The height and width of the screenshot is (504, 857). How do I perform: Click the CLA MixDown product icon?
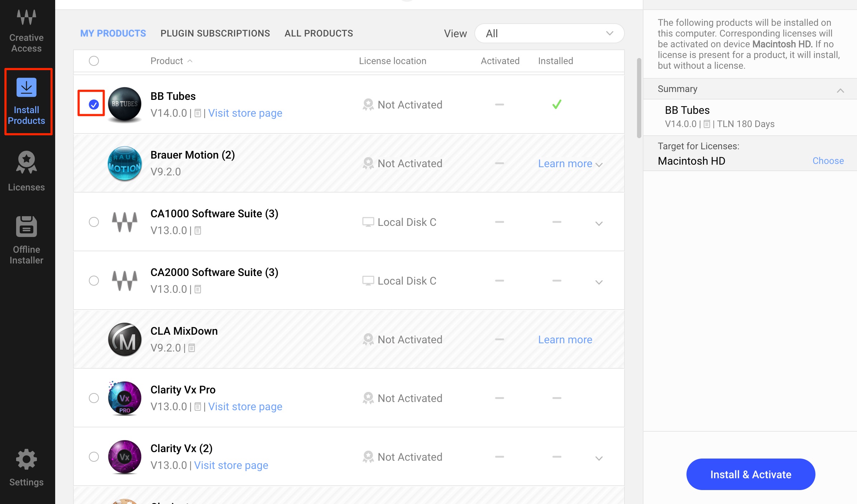coord(125,339)
